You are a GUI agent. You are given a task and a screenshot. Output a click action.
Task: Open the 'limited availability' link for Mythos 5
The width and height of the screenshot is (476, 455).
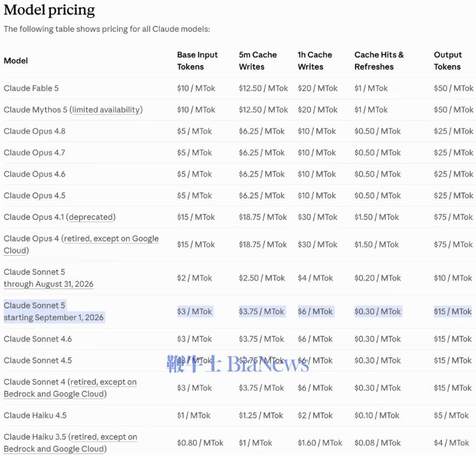[106, 110]
